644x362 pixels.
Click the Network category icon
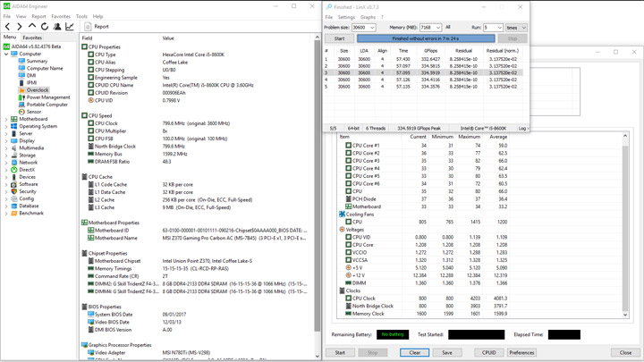click(14, 162)
